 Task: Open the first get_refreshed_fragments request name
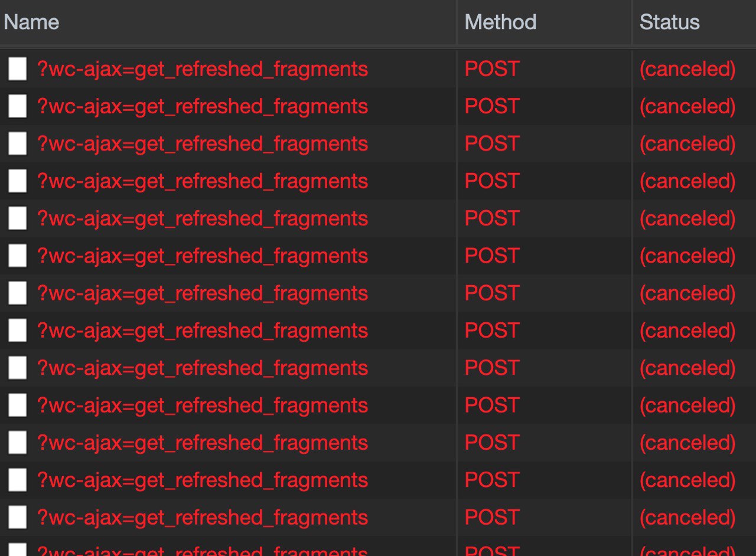coord(203,69)
